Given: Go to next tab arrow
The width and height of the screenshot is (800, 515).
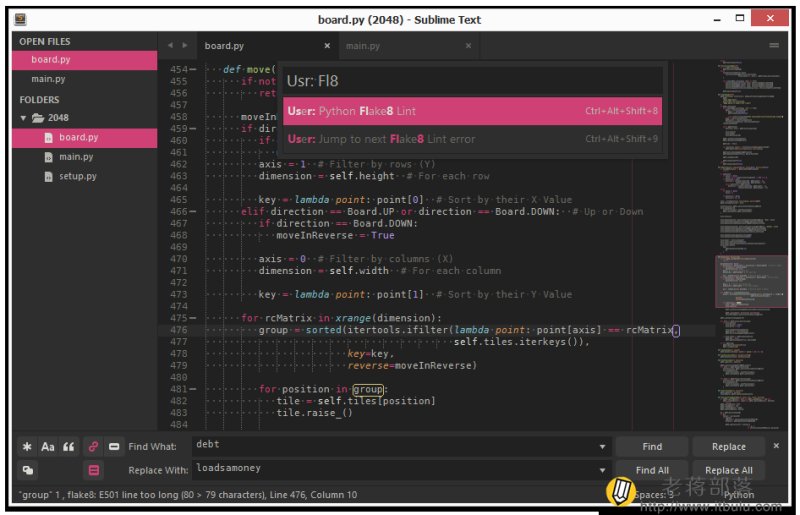Looking at the screenshot, I should [185, 45].
